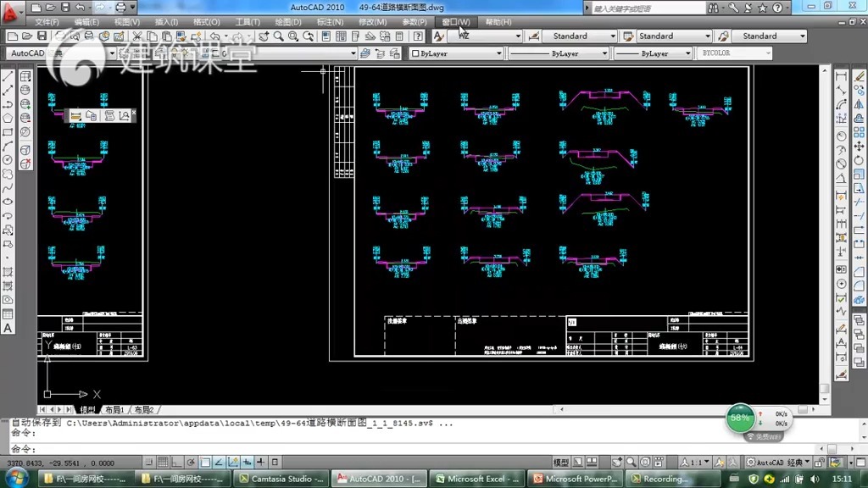Open the 标注(N) menu
This screenshot has width=868, height=488.
click(330, 22)
